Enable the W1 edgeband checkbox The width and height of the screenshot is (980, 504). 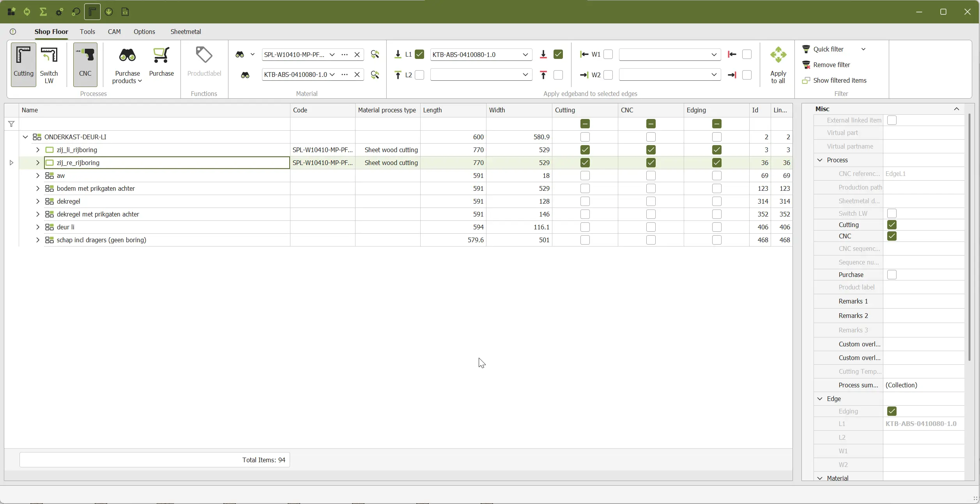[608, 54]
